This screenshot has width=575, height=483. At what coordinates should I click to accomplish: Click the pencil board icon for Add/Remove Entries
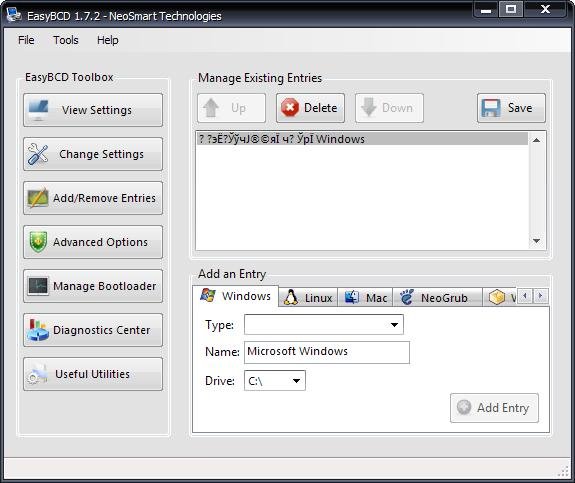[x=38, y=198]
